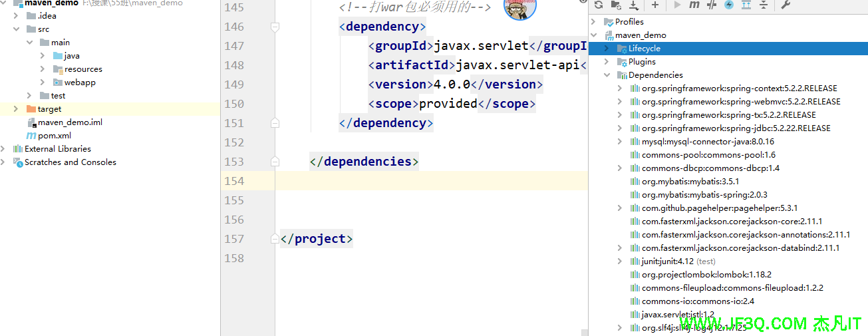868x336 pixels.
Task: Click Download Sources and Documentation icon
Action: [x=633, y=5]
